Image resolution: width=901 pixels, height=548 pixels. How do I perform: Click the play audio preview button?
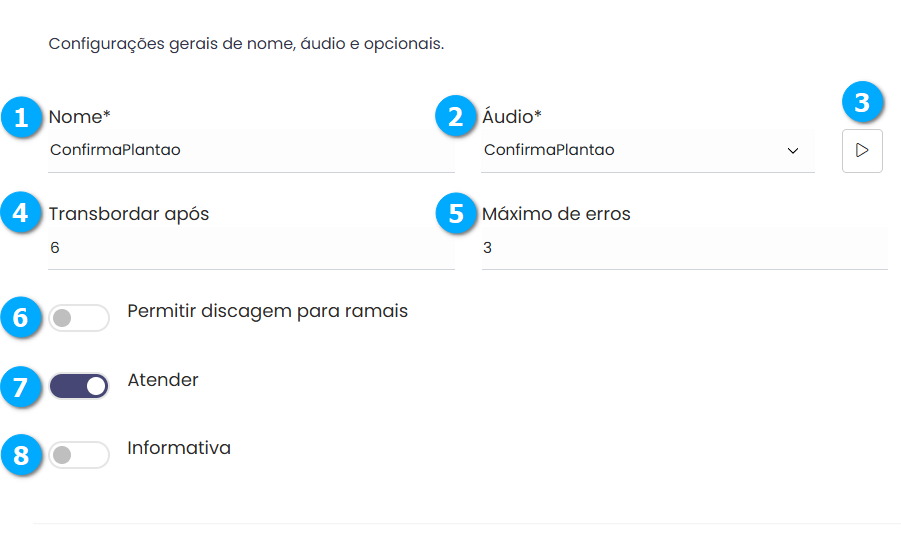coord(862,151)
